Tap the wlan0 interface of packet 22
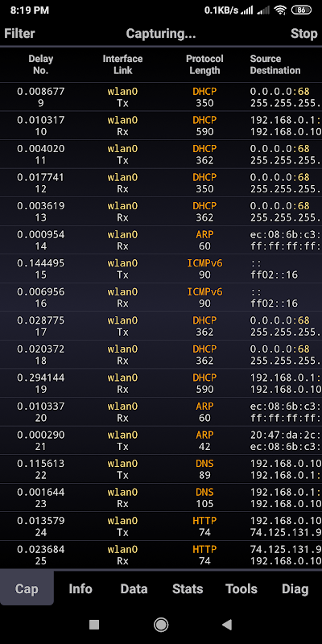322x644 pixels. [122, 464]
